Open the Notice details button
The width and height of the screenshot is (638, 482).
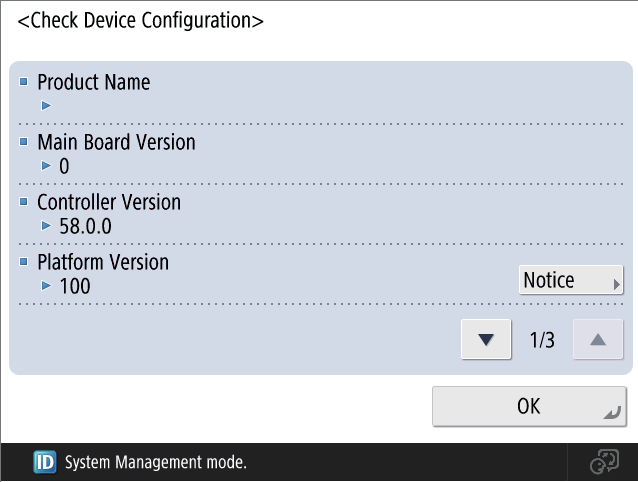click(571, 280)
